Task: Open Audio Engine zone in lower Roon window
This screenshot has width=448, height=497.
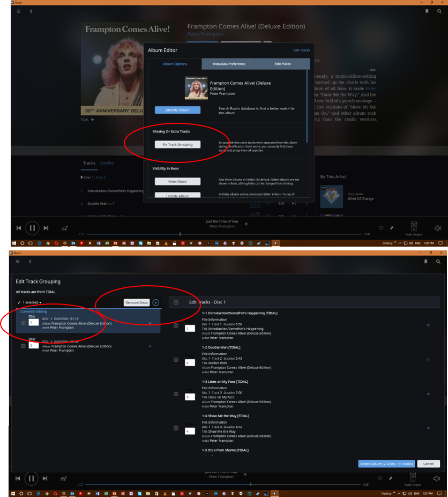Action: 413,479
